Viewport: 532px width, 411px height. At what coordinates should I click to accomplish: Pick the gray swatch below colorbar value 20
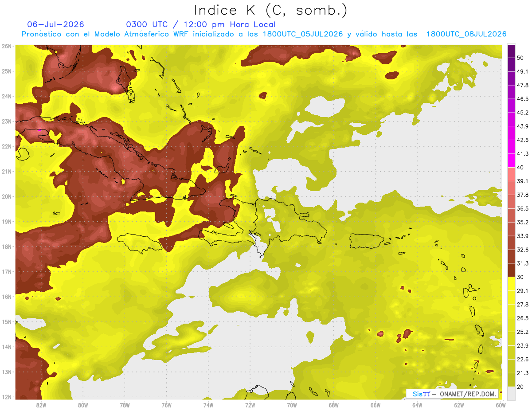pyautogui.click(x=511, y=393)
